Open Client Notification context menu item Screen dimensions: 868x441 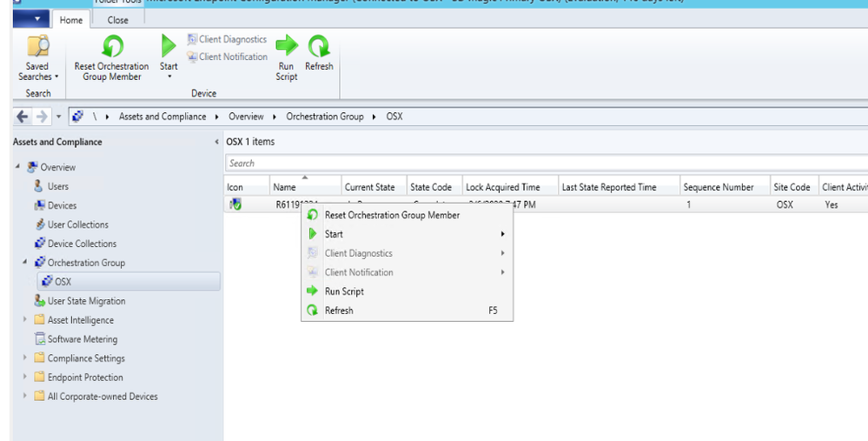(x=407, y=272)
